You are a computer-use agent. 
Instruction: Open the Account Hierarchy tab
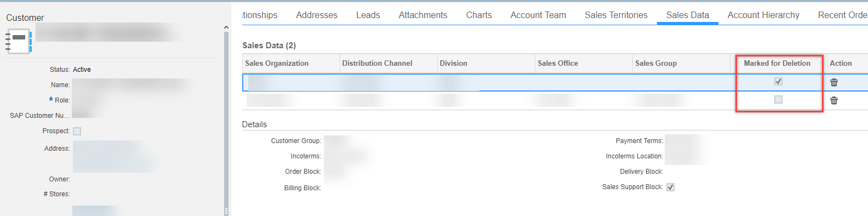point(763,15)
